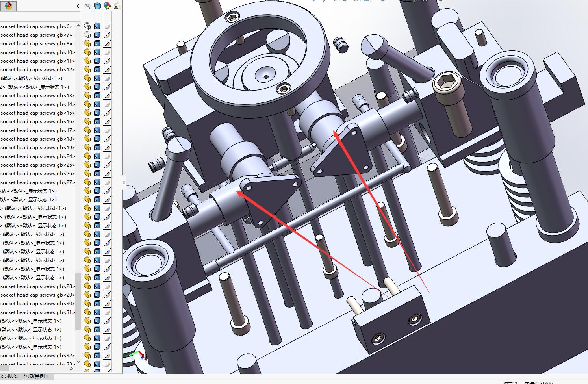
Task: Collapse the display pane with left chevron
Action: 78,6
